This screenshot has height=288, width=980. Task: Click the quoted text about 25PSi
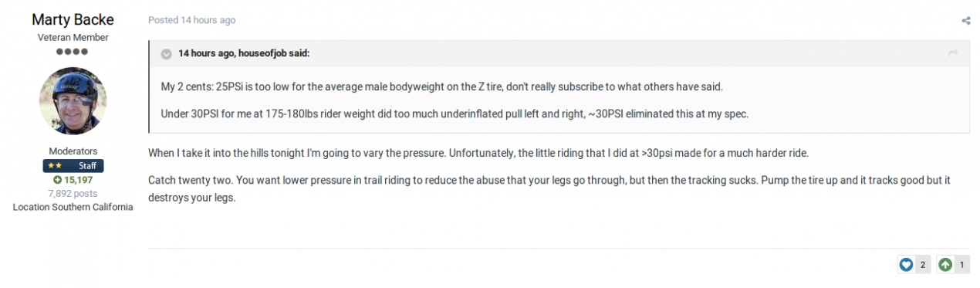441,86
